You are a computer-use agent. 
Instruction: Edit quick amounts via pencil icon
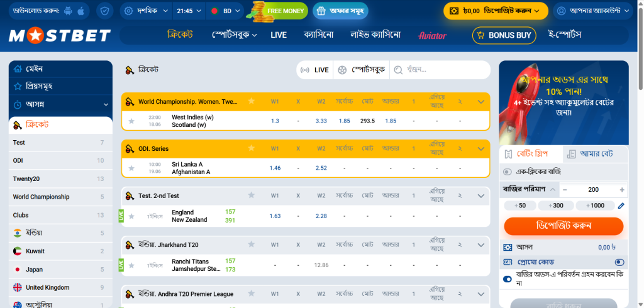point(621,206)
